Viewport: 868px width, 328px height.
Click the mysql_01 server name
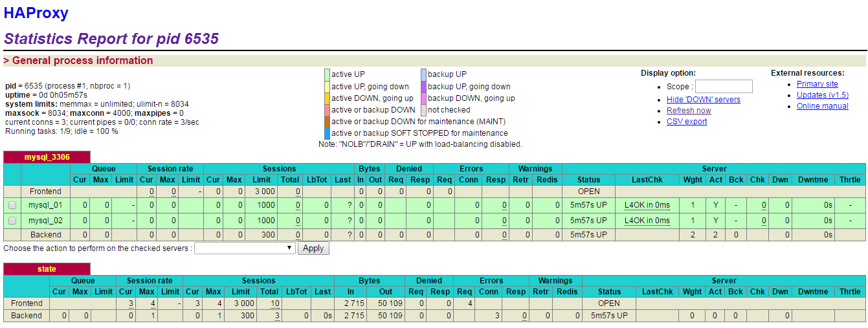(x=45, y=206)
